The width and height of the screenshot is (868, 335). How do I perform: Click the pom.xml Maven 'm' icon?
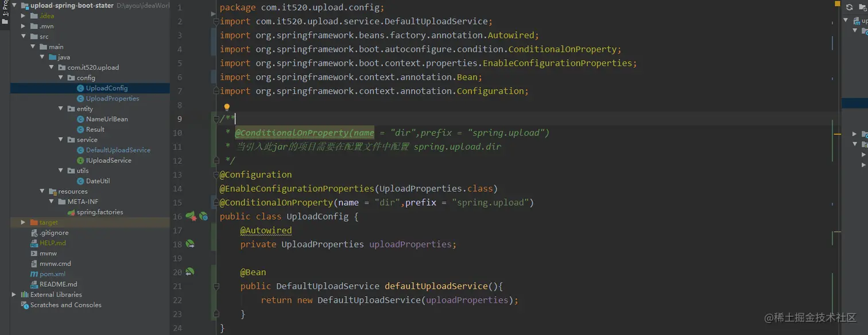[34, 274]
